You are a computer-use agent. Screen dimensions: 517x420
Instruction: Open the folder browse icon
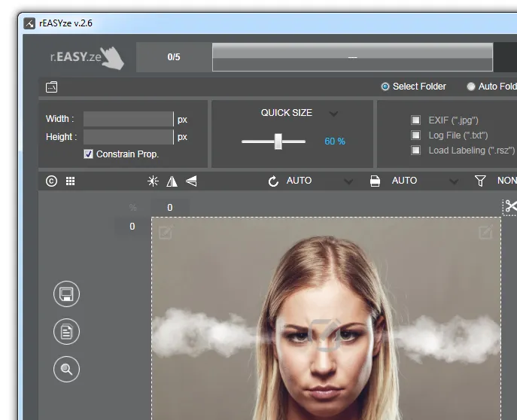[x=51, y=87]
